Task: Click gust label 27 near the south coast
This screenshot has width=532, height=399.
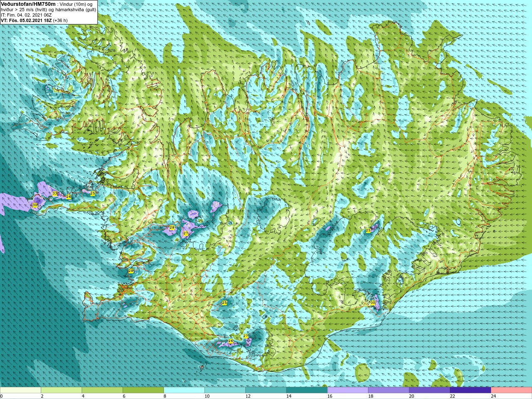Action: (246, 336)
